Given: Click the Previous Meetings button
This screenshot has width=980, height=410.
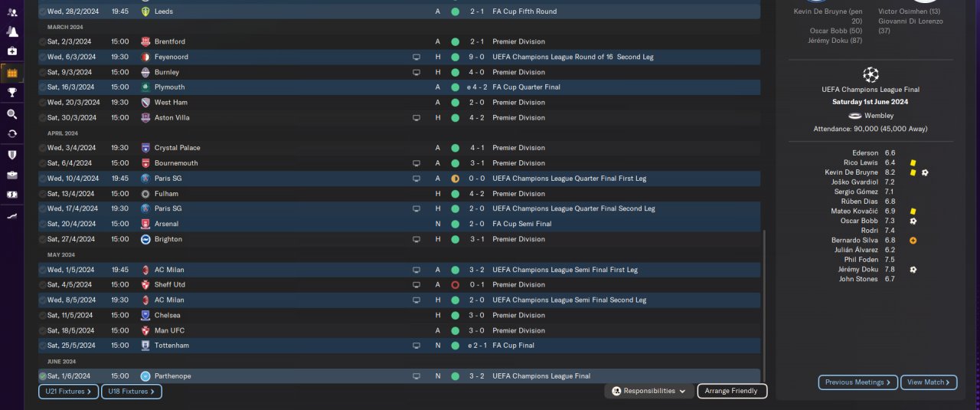Looking at the screenshot, I should (x=858, y=382).
